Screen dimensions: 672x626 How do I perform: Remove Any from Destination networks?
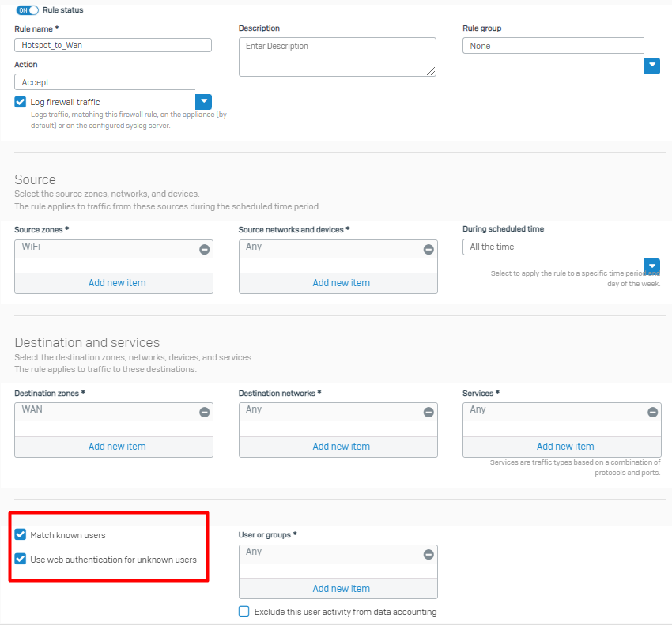click(x=428, y=412)
